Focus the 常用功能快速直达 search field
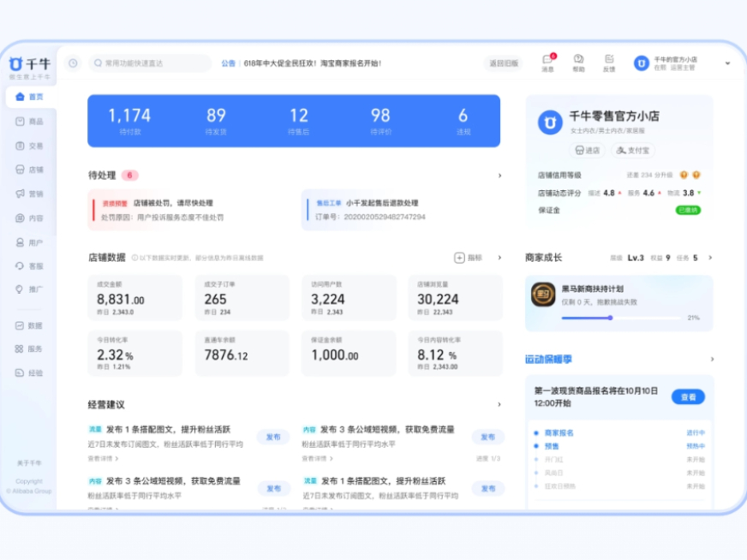Screen dimensions: 747x560 click(150, 63)
